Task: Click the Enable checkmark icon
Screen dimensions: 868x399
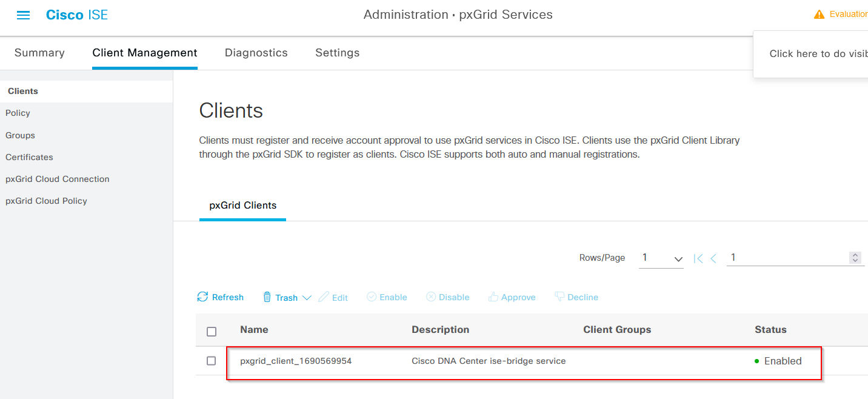Action: tap(372, 297)
